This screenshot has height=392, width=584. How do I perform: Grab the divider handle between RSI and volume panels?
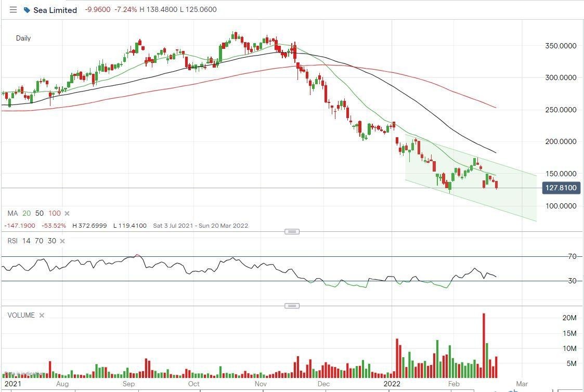[x=292, y=306]
